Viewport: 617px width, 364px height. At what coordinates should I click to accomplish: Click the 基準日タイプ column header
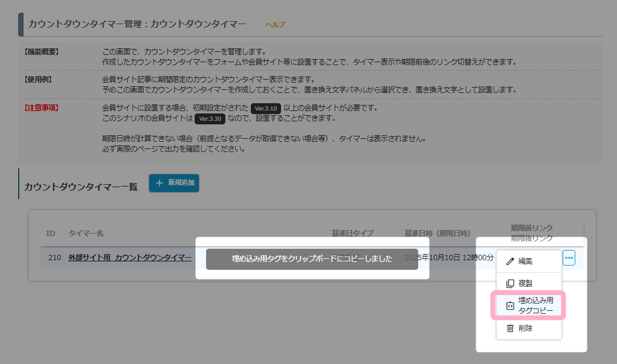coord(352,233)
